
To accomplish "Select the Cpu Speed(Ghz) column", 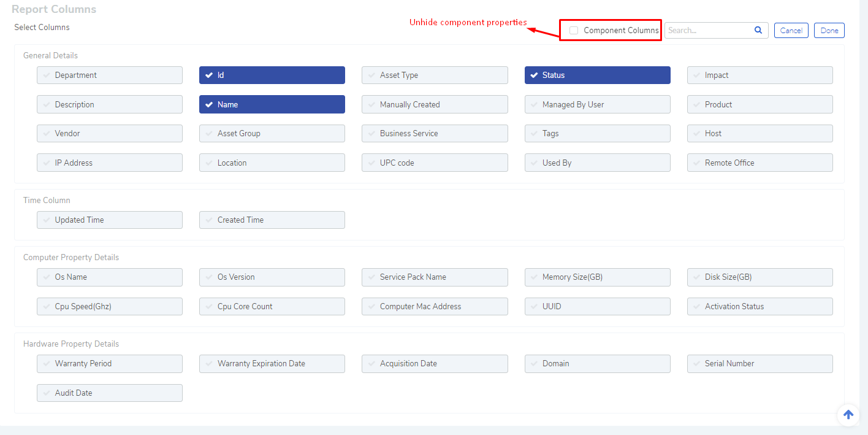I will [x=110, y=306].
